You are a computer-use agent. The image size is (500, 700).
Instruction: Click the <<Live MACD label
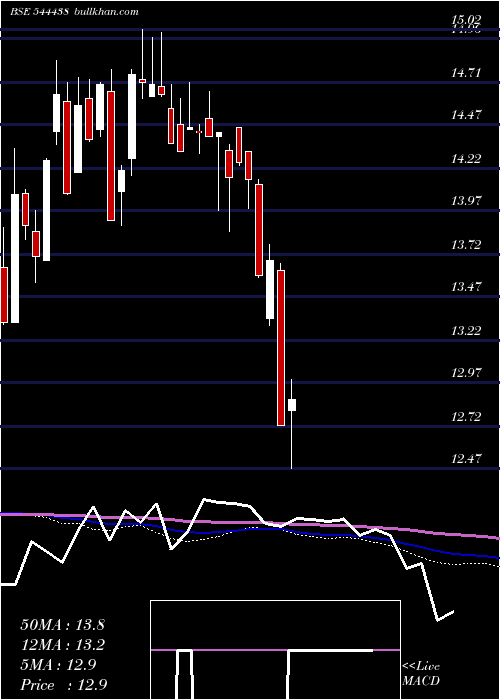click(421, 674)
